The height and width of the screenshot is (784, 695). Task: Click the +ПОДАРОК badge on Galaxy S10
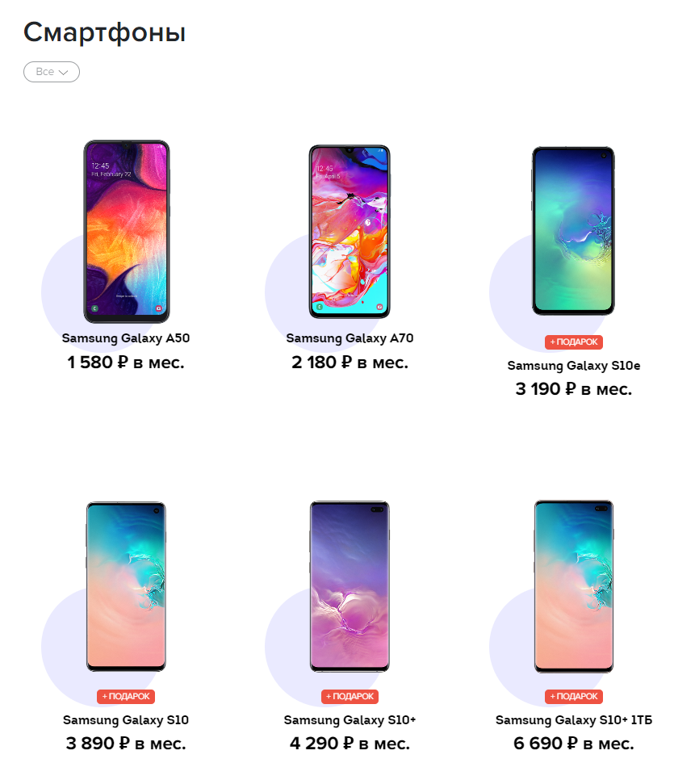(126, 697)
